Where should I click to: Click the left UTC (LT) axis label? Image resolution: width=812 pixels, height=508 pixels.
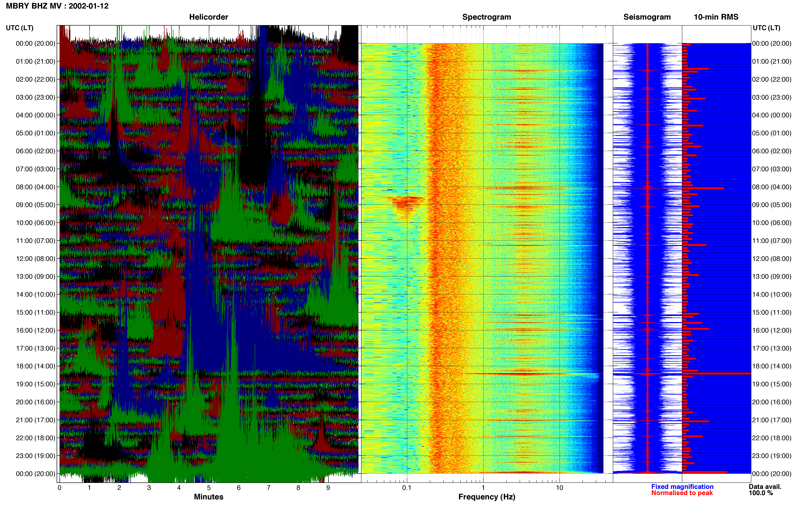tap(20, 28)
